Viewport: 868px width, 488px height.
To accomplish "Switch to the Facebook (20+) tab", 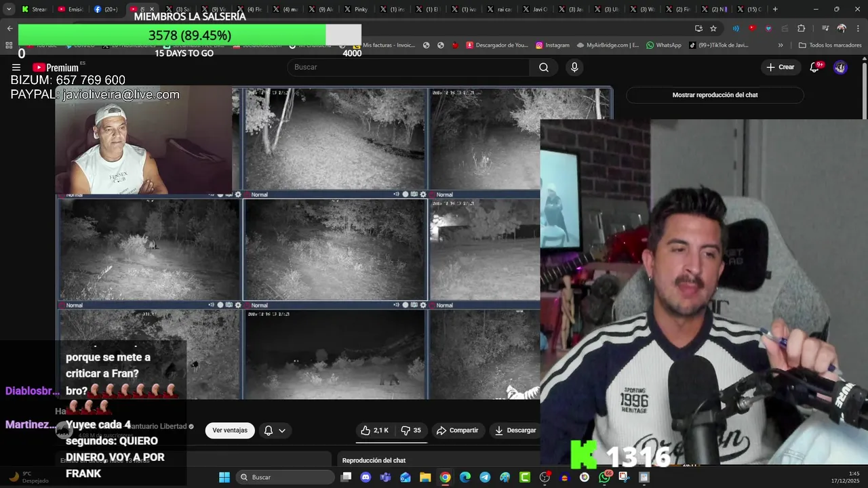I will coord(106,9).
